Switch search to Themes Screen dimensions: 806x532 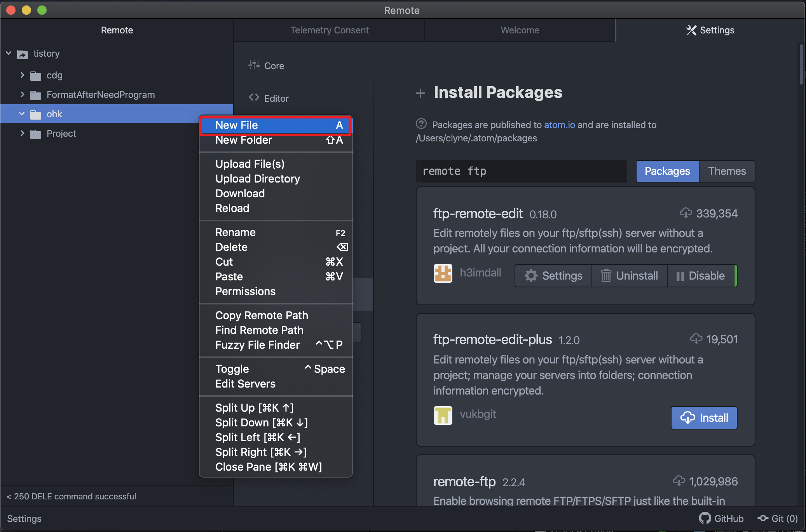(x=726, y=171)
